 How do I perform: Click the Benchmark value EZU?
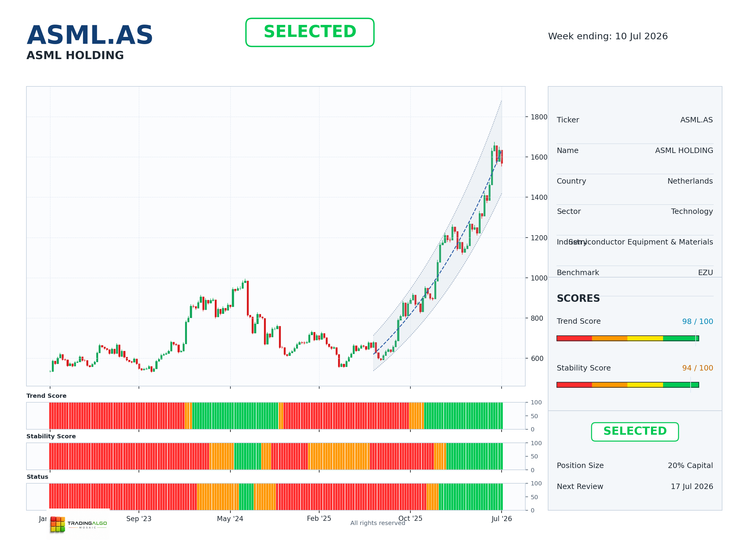point(706,273)
